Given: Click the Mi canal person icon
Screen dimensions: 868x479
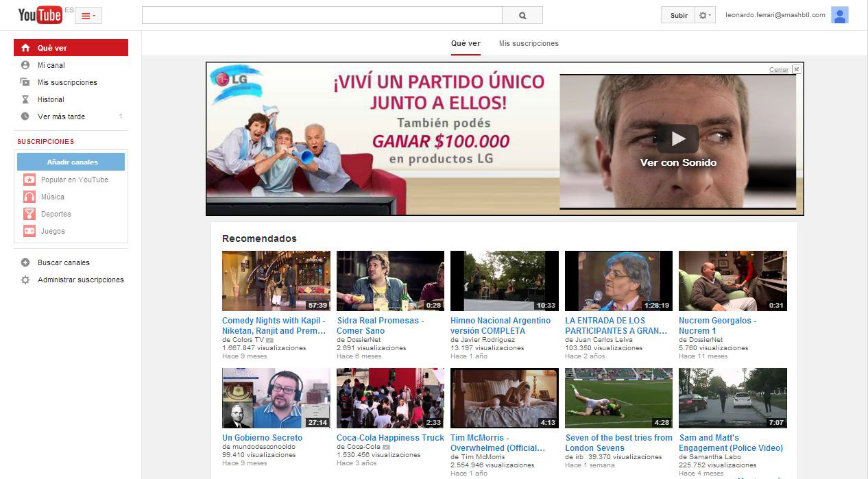Looking at the screenshot, I should coord(25,65).
